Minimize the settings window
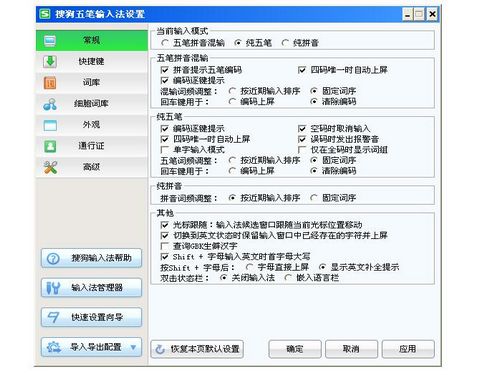This screenshot has height=375, width=500. point(407,14)
